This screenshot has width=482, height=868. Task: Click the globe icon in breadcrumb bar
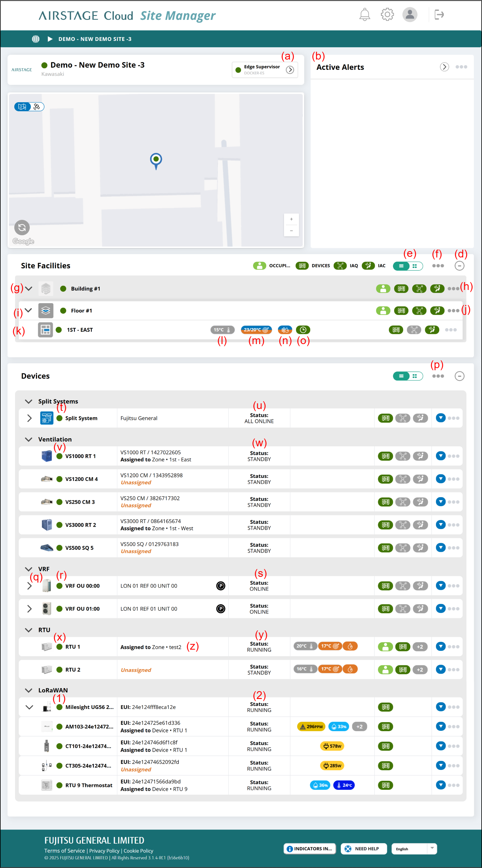36,39
